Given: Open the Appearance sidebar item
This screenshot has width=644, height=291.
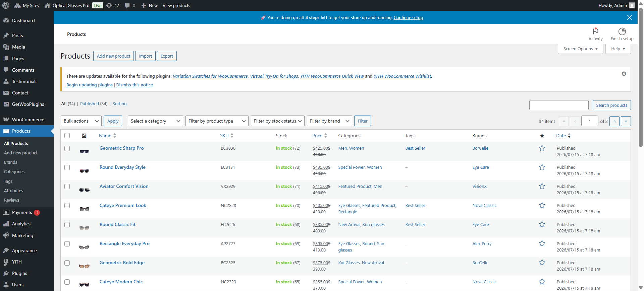Looking at the screenshot, I should pos(27,250).
